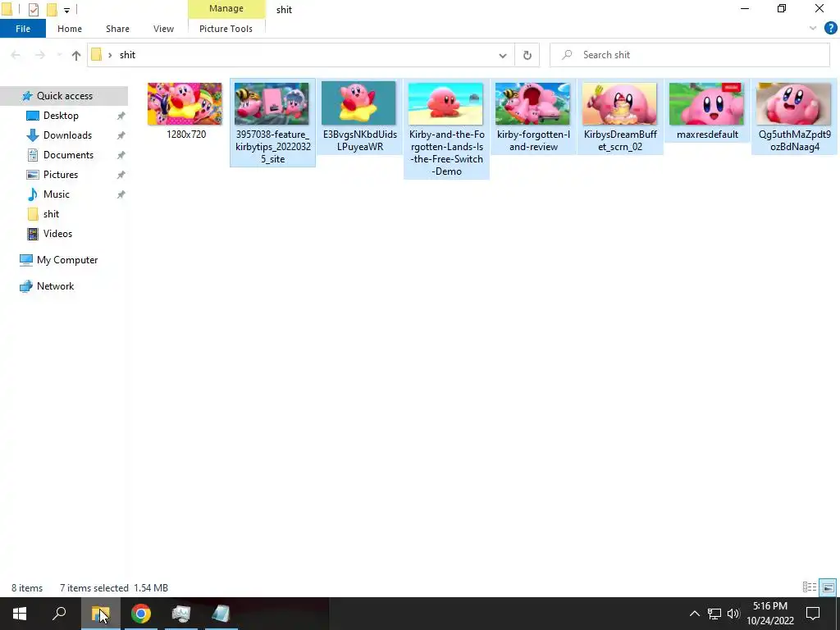Click the pin icon beside Downloads
The image size is (840, 630).
pos(121,135)
